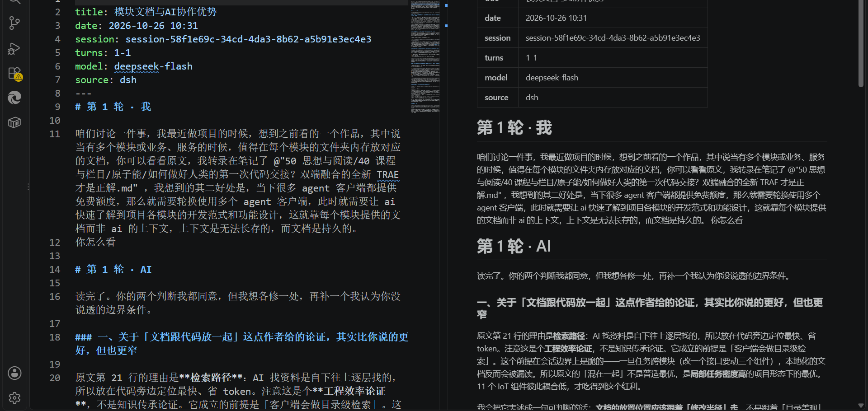
Task: Click the '1-1' value in preview table
Action: tap(531, 58)
